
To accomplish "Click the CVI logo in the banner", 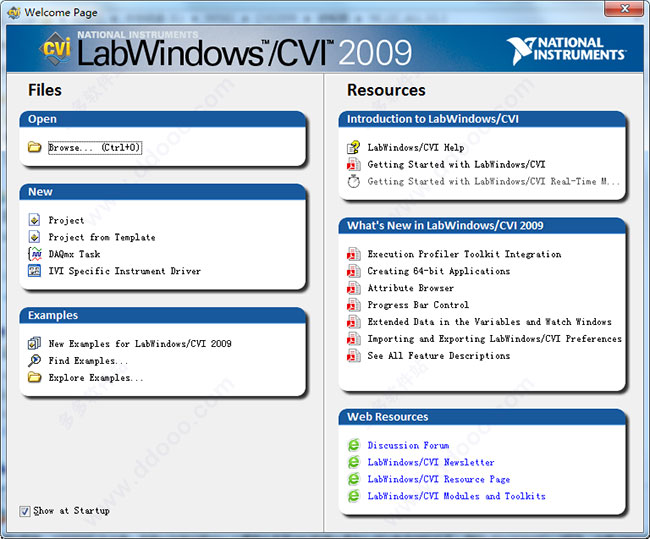I will coord(56,49).
